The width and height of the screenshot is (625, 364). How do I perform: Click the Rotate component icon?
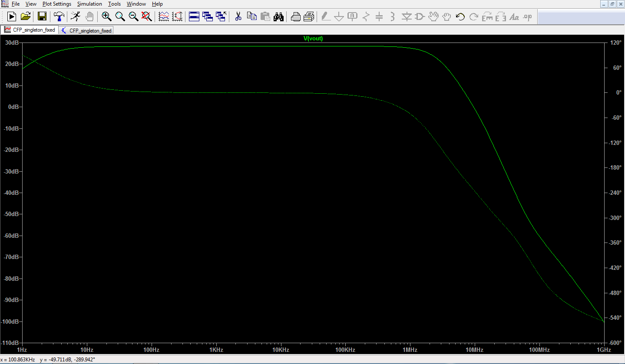coord(487,17)
